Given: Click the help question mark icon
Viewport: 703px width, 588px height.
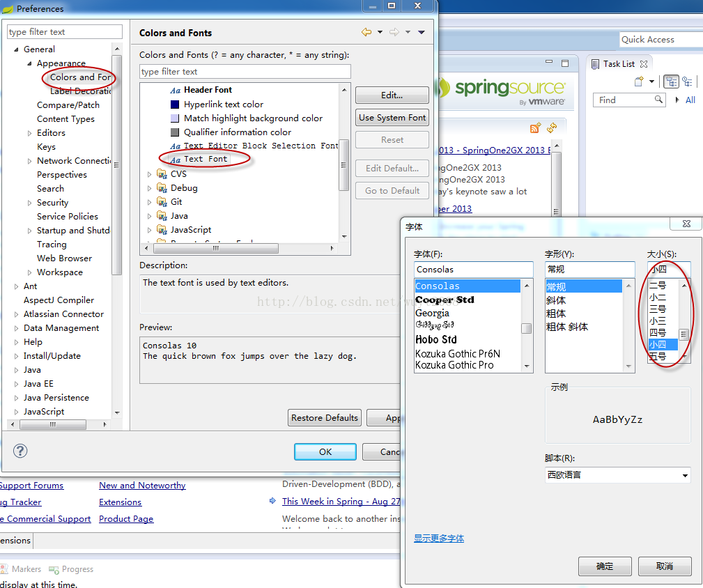Looking at the screenshot, I should [20, 451].
